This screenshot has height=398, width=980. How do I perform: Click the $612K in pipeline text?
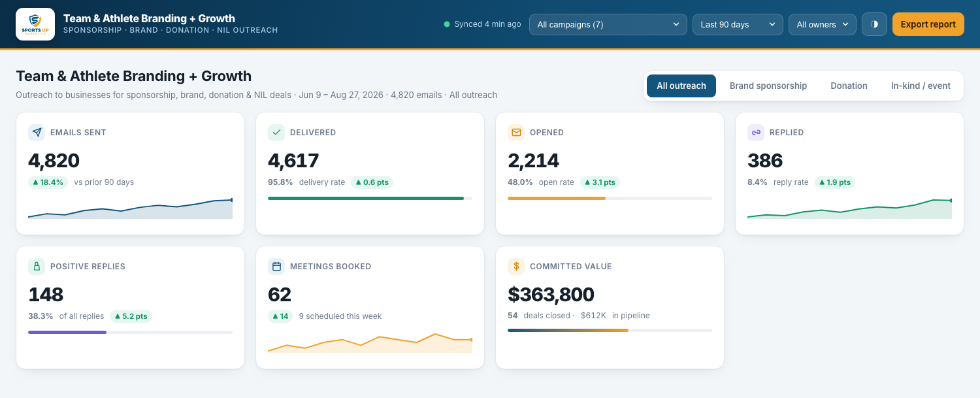click(615, 316)
